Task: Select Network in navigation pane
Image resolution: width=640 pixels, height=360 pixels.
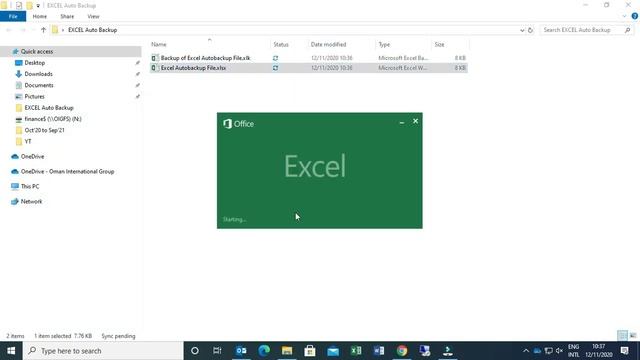Action: [x=31, y=201]
